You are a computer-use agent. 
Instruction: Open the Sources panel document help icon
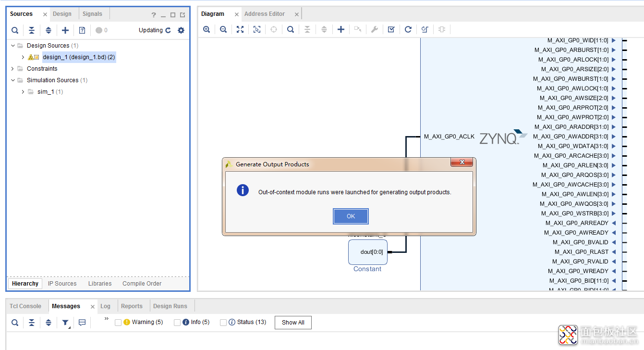pyautogui.click(x=82, y=30)
